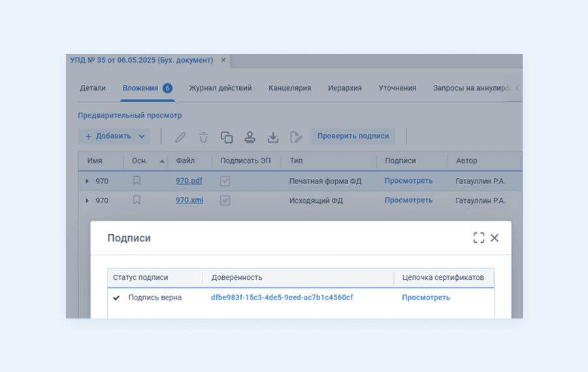Click Предварительный просмотр link
This screenshot has height=372, width=588.
pos(130,116)
